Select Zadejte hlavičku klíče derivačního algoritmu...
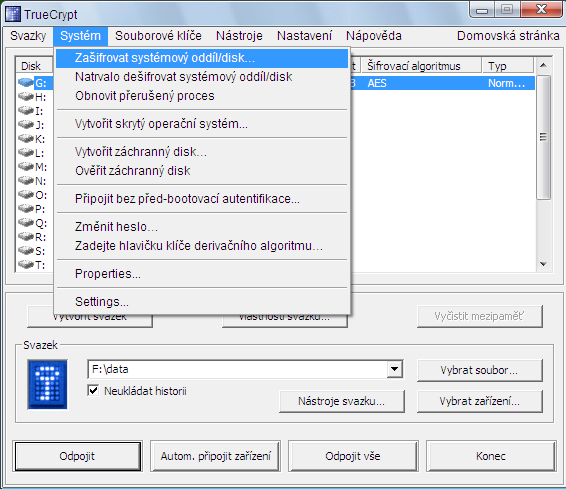The height and width of the screenshot is (489, 566). coord(202,246)
